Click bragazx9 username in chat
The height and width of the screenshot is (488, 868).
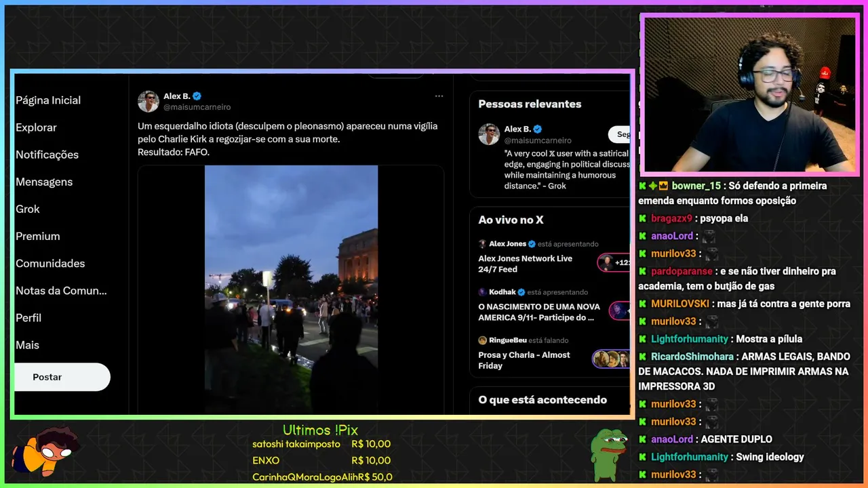[x=671, y=218]
